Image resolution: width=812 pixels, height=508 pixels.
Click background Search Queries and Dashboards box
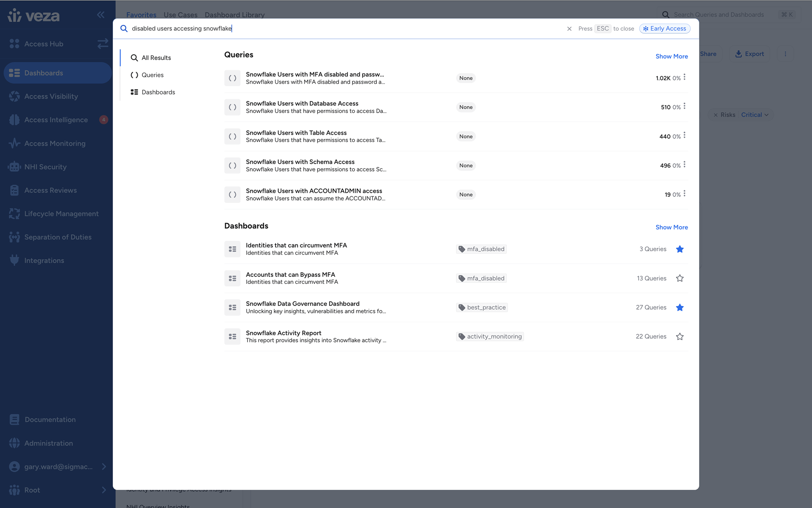(x=729, y=14)
